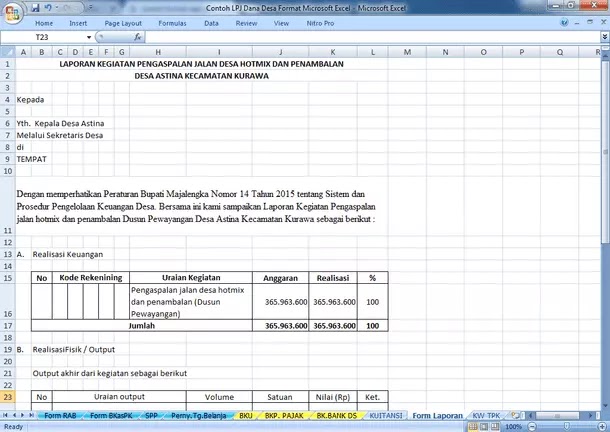Open the Home ribbon tab
Viewport: 610px width, 432px height.
(44, 23)
